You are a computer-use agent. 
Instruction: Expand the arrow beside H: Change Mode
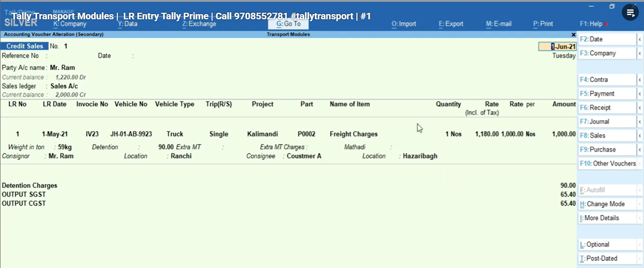coord(640,204)
